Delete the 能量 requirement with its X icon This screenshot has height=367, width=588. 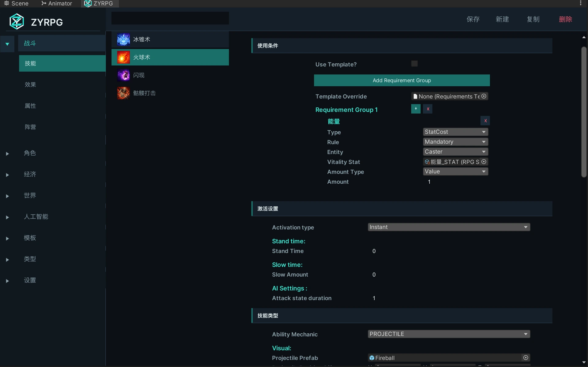click(485, 121)
